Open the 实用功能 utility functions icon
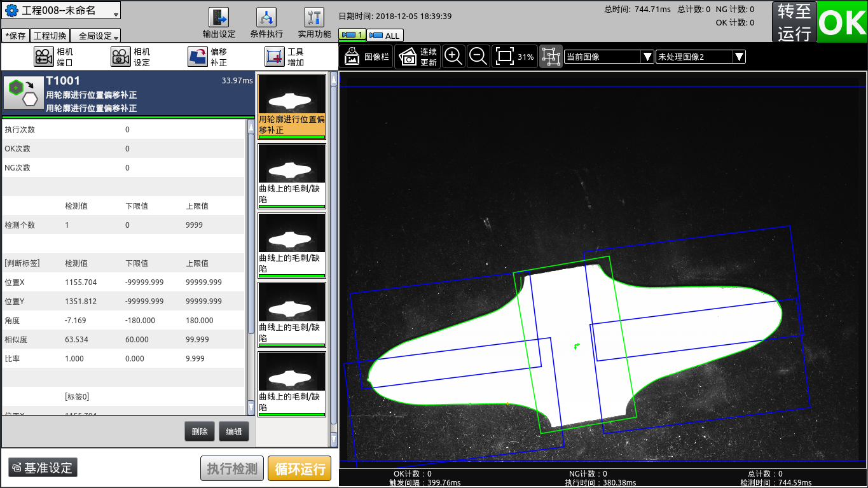868x488 pixels. 314,17
